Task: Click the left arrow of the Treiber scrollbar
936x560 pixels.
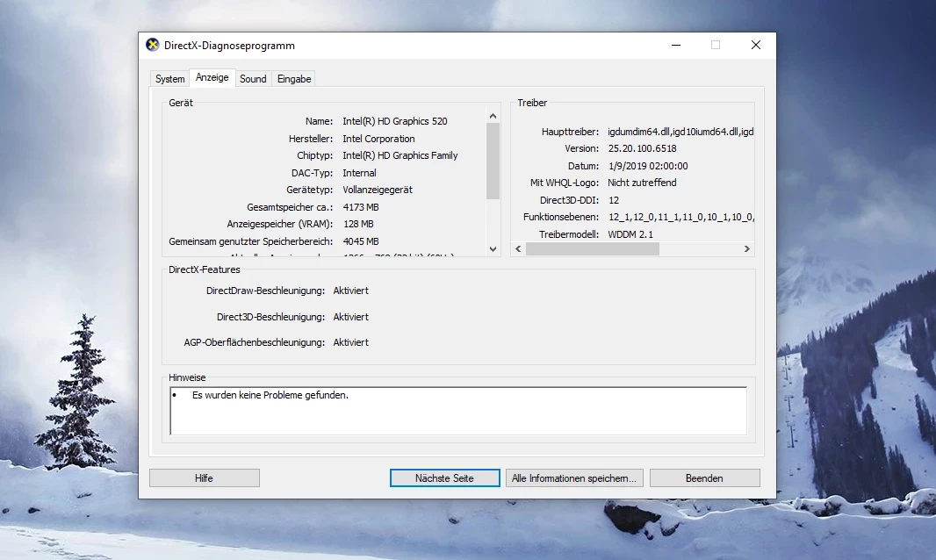Action: (518, 249)
